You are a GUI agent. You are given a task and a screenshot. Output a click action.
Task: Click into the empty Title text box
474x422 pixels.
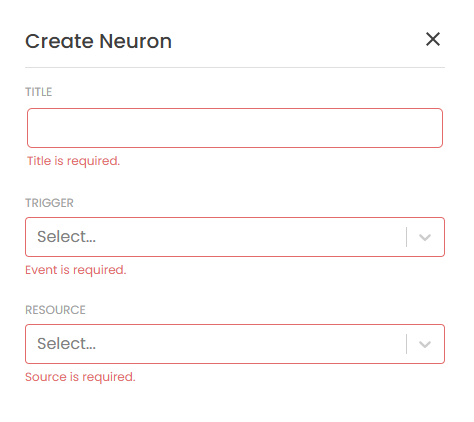235,128
